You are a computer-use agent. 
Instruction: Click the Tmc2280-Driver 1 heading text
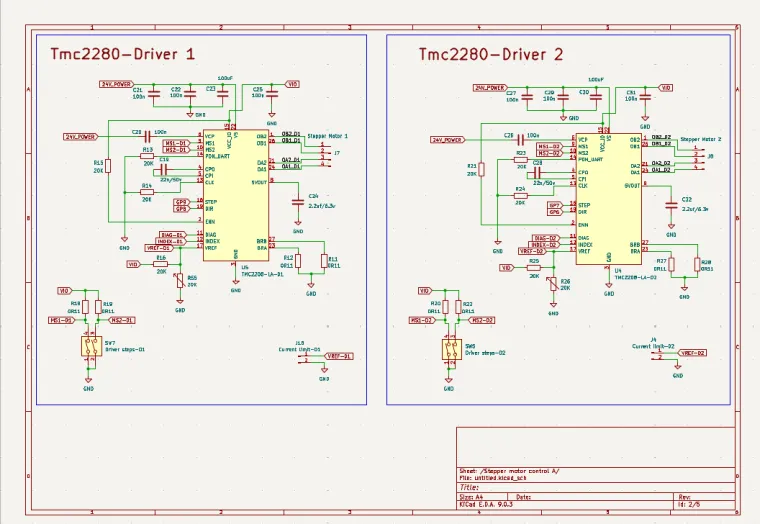tap(122, 54)
